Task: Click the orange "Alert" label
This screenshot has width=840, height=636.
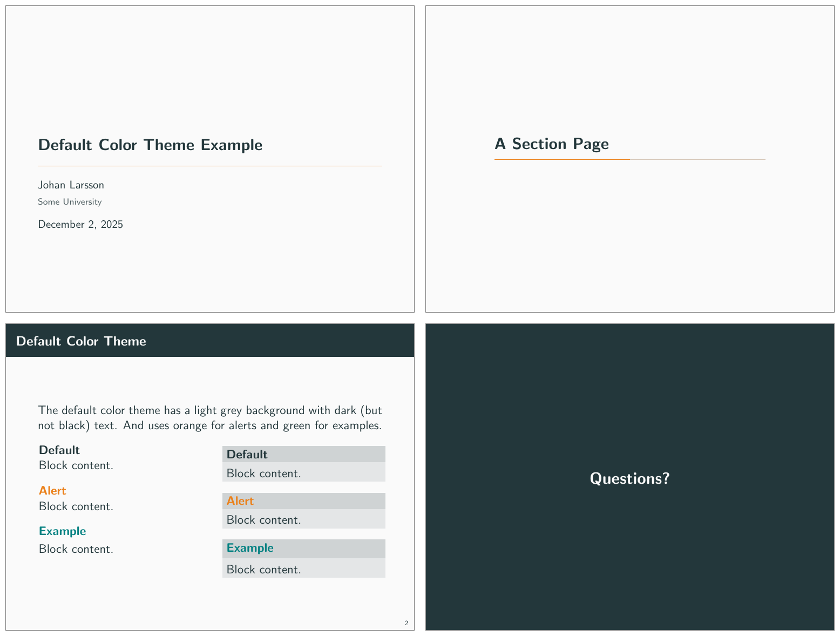Action: coord(52,490)
